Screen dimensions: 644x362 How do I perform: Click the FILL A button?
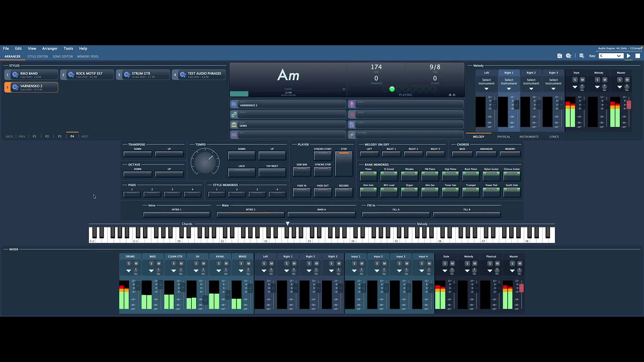(x=396, y=214)
